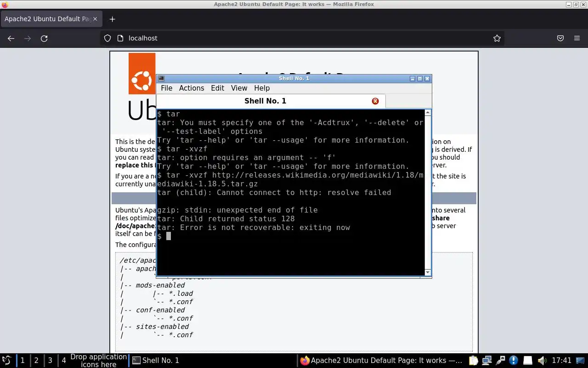Click 'conf-enabled' text on Apache page
588x368 pixels.
point(160,310)
